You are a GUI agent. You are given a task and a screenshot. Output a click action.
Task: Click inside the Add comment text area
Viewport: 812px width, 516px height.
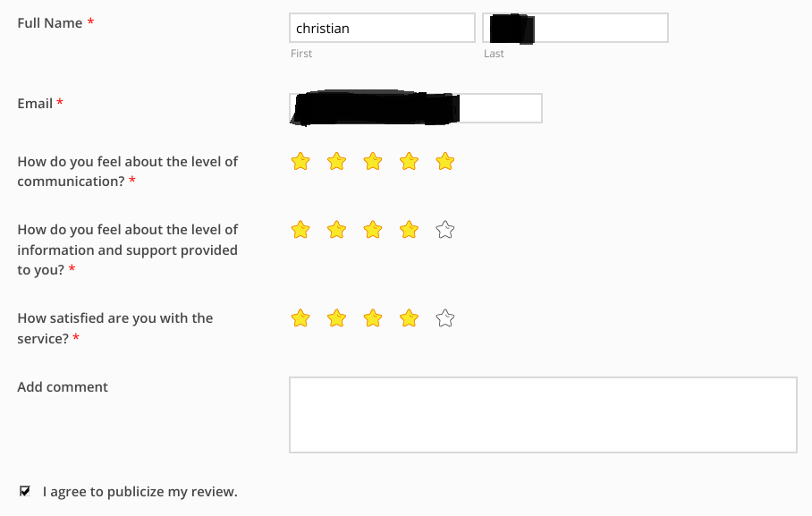pyautogui.click(x=543, y=415)
